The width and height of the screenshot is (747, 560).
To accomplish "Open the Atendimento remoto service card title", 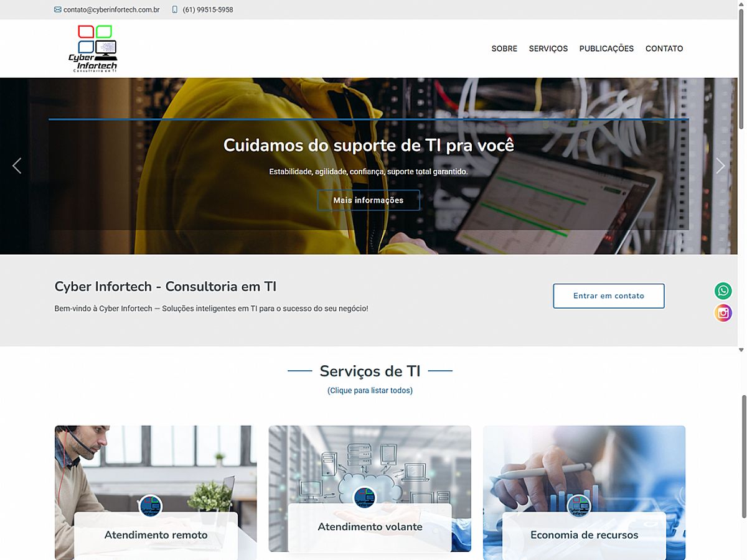I will pos(156,535).
